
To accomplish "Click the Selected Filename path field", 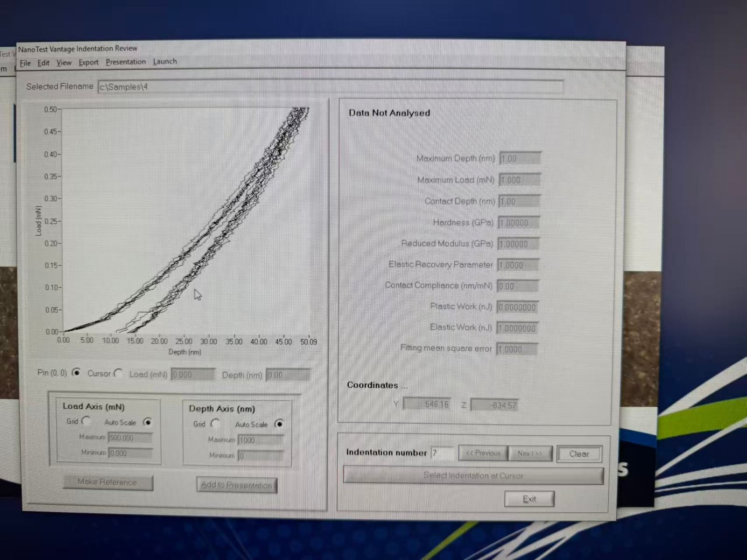I will (x=330, y=87).
